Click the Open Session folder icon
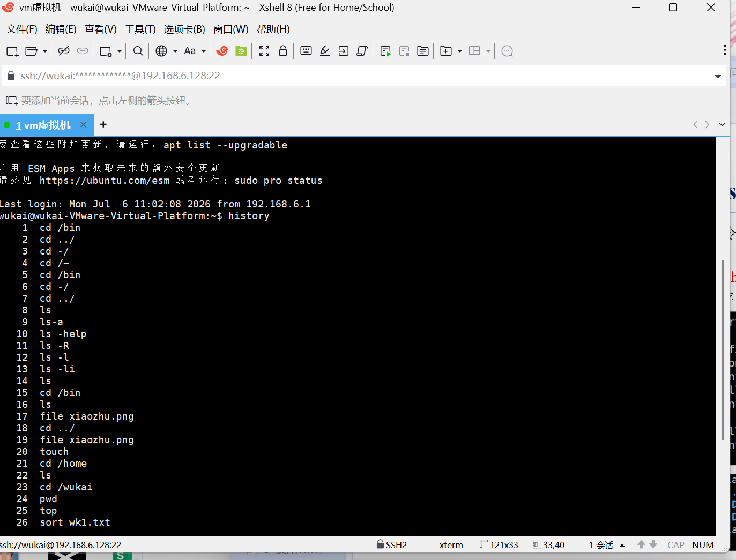This screenshot has height=560, width=736. click(32, 51)
